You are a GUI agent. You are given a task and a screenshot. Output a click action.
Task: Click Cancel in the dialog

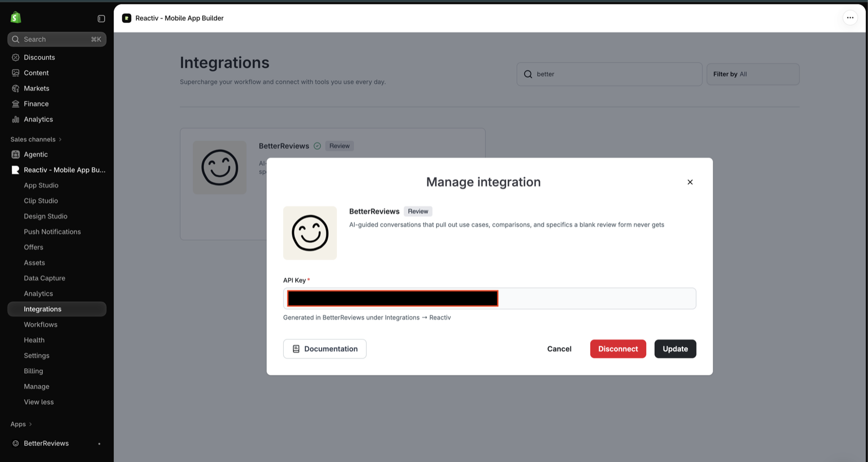(559, 349)
